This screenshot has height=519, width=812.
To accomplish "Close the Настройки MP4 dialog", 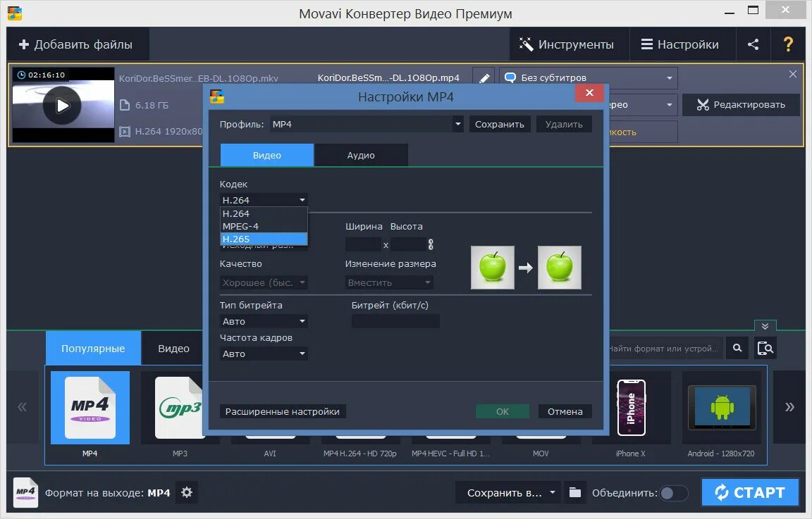I will coord(589,93).
